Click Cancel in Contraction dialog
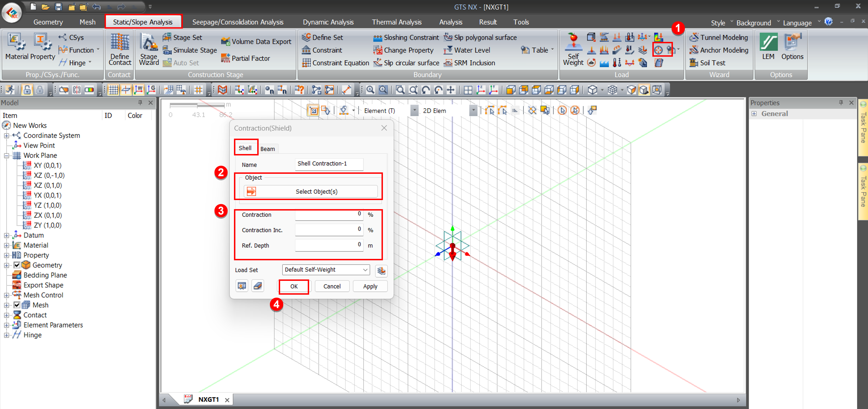This screenshot has height=409, width=868. tap(332, 286)
